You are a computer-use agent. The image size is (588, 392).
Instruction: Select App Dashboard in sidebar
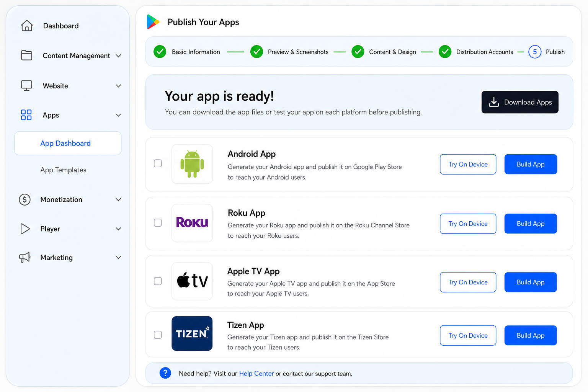click(x=68, y=143)
